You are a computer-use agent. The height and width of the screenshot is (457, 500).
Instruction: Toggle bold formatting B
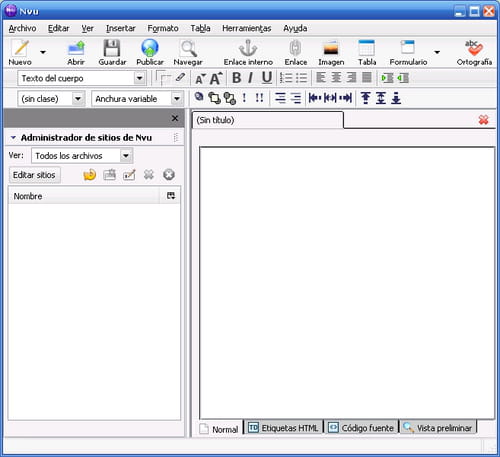coord(236,78)
